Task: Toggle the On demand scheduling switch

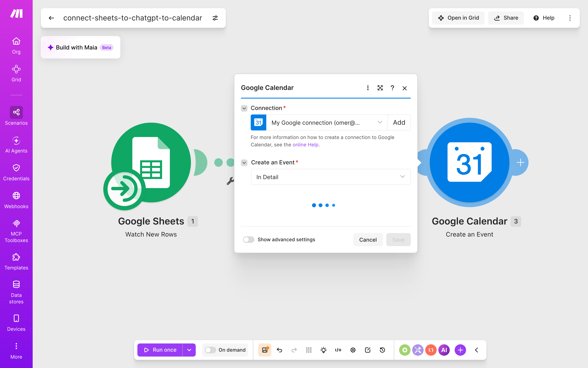Action: [210, 350]
